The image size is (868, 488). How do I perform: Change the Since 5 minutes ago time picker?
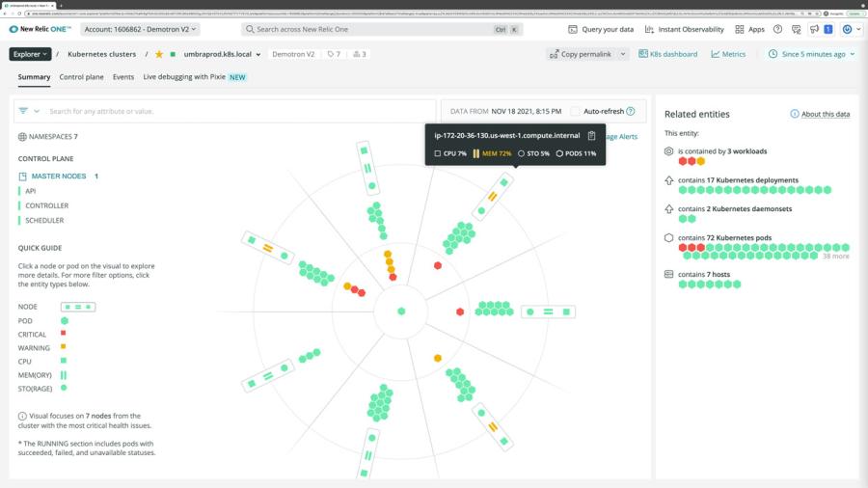coord(811,54)
